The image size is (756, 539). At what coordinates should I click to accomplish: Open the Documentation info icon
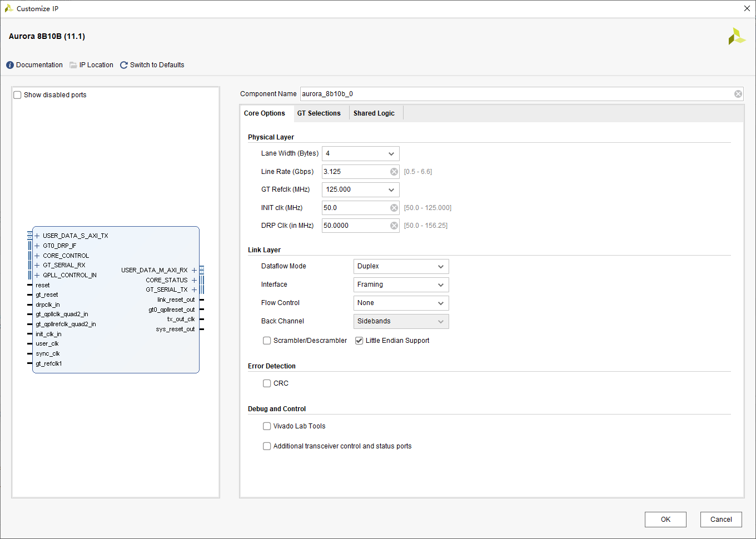(x=10, y=65)
